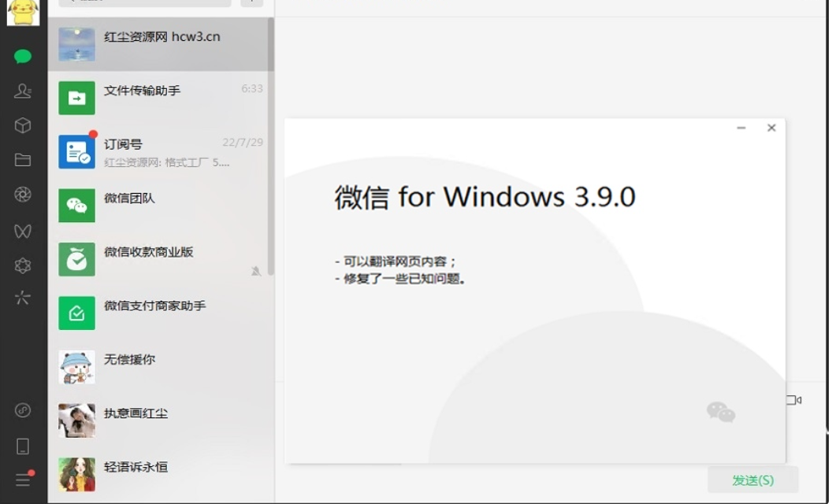The height and width of the screenshot is (504, 832).
Task: Close the 微信 for Windows 3.9.0 dialog
Action: click(x=771, y=128)
